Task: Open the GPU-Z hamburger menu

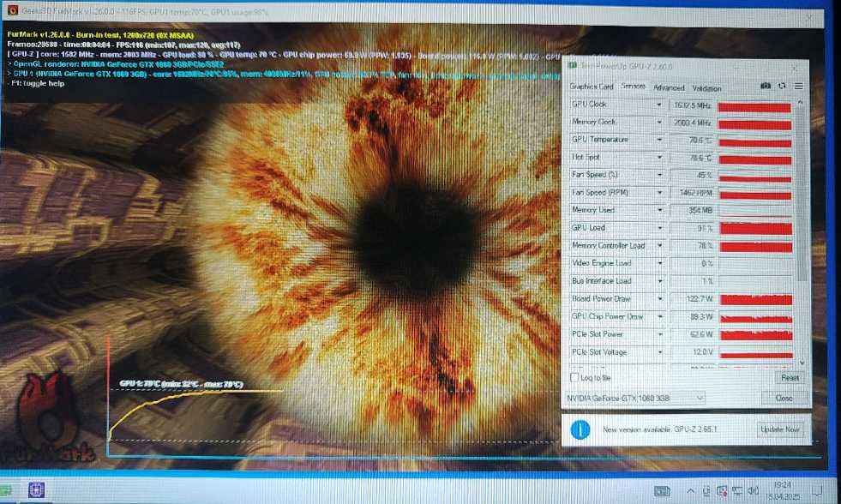Action: pyautogui.click(x=799, y=86)
